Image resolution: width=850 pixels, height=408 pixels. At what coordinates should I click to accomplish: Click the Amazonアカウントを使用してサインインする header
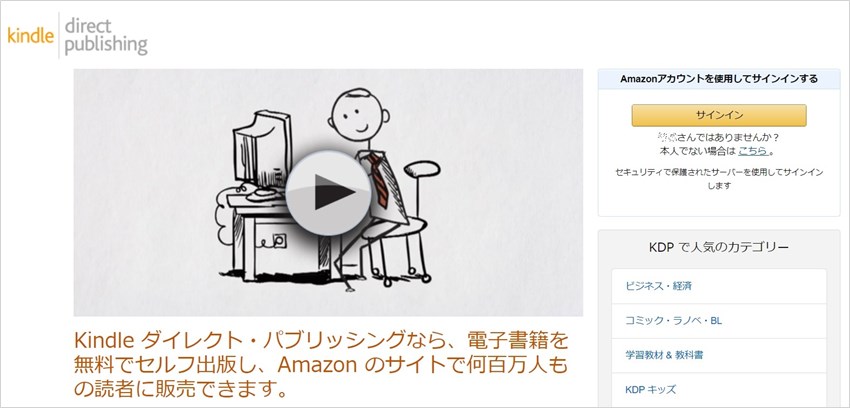coord(719,79)
